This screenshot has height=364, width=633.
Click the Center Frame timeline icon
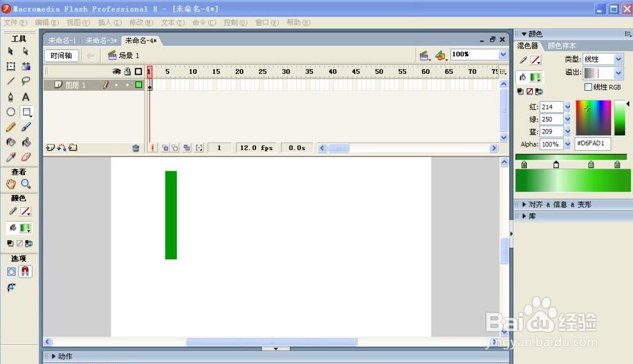coord(152,148)
